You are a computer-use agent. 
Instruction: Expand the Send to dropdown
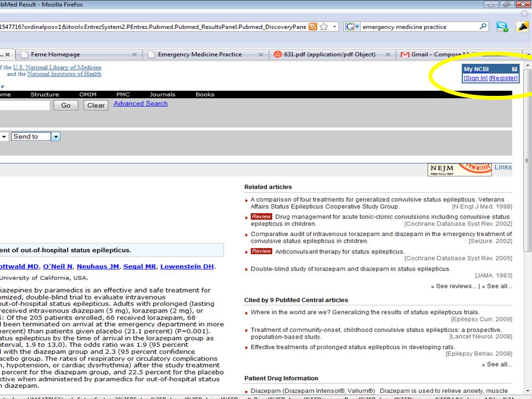(55, 136)
